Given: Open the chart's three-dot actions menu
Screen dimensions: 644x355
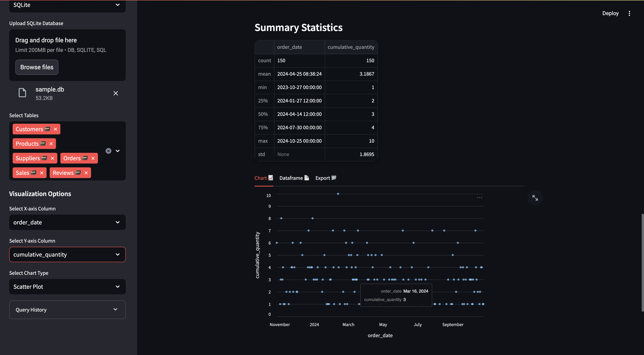Looking at the screenshot, I should (x=479, y=198).
